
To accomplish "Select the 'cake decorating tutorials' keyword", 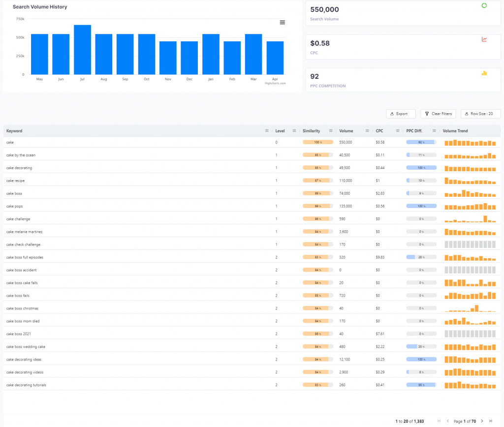I will click(x=26, y=385).
